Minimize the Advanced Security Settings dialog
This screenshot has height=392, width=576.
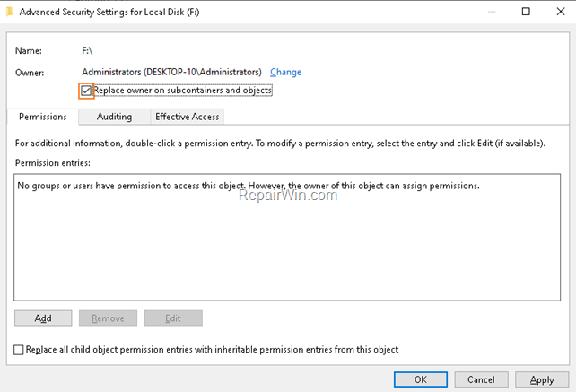pyautogui.click(x=492, y=12)
